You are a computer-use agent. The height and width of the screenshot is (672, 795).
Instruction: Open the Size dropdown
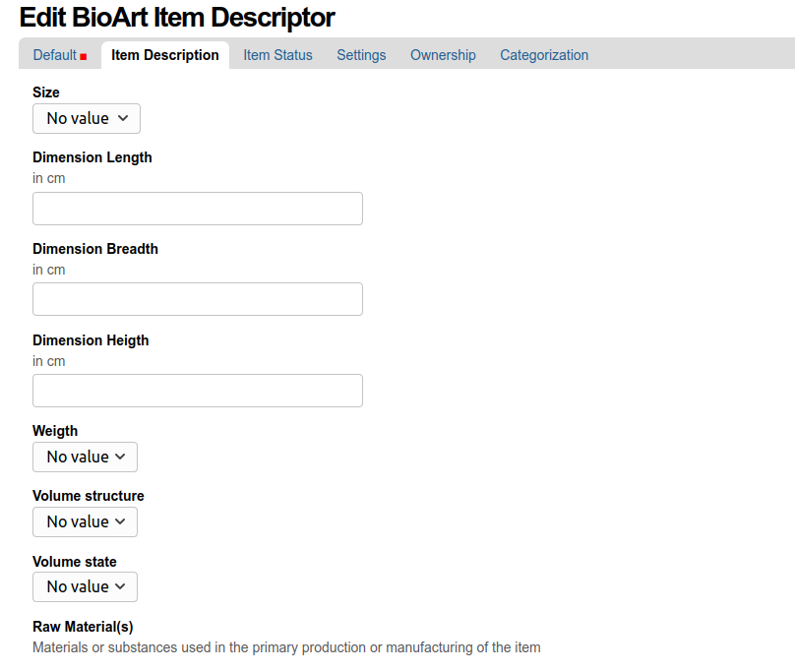pyautogui.click(x=87, y=118)
